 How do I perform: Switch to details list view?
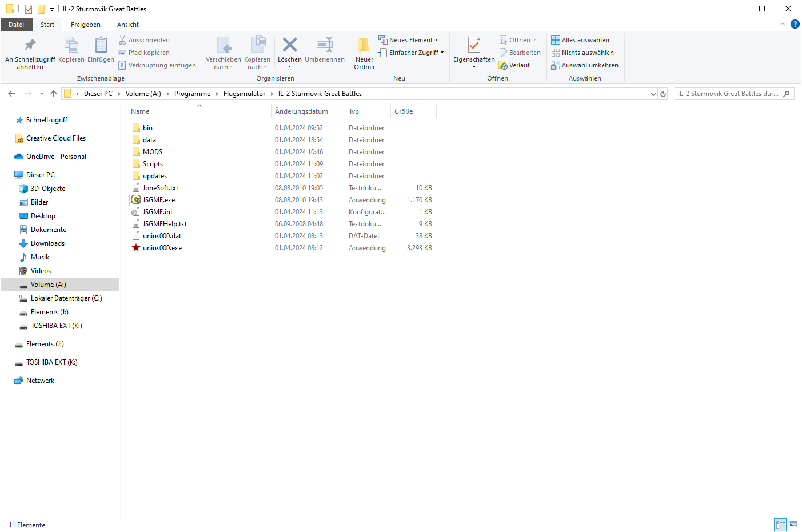pos(780,525)
